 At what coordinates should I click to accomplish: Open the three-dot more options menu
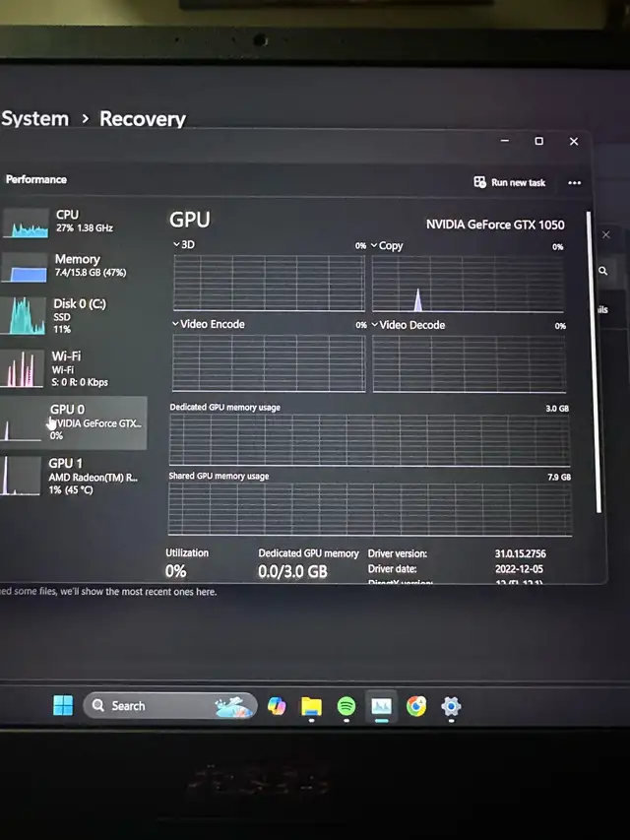574,183
